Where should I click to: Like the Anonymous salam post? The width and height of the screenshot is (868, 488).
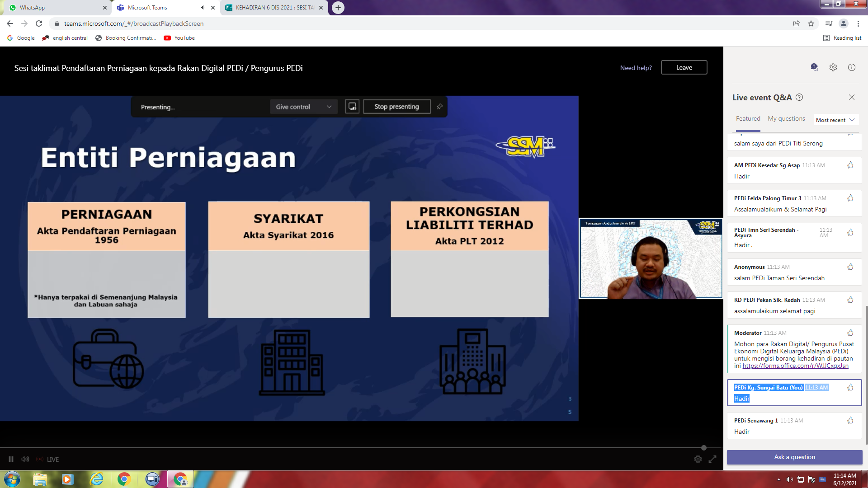click(x=850, y=267)
